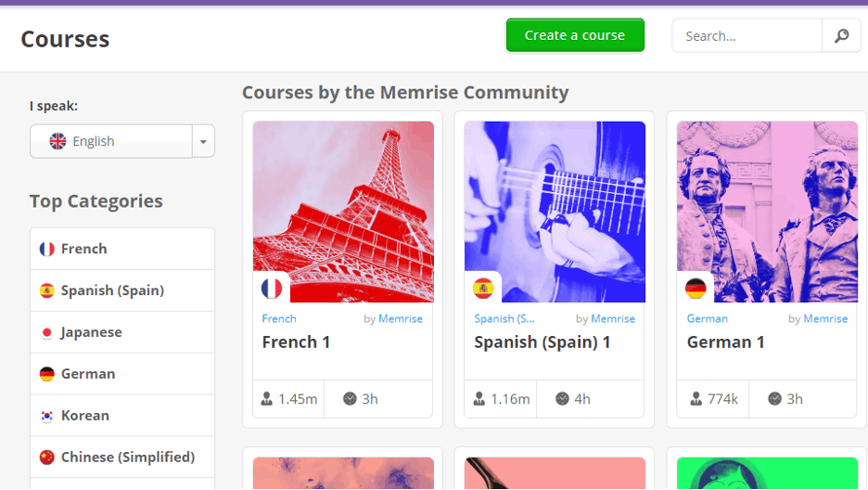Open the English language combo box
Image resolution: width=868 pixels, height=490 pixels.
click(122, 141)
